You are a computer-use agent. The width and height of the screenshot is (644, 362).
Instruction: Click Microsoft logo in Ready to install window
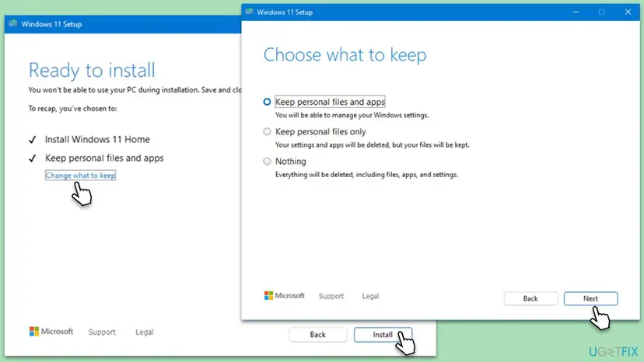[51, 331]
